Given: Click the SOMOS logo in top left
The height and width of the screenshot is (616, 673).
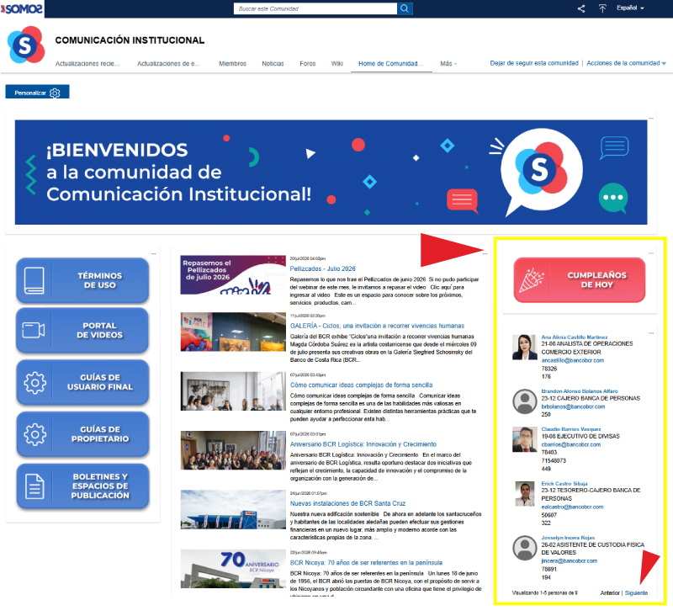Looking at the screenshot, I should 22,8.
